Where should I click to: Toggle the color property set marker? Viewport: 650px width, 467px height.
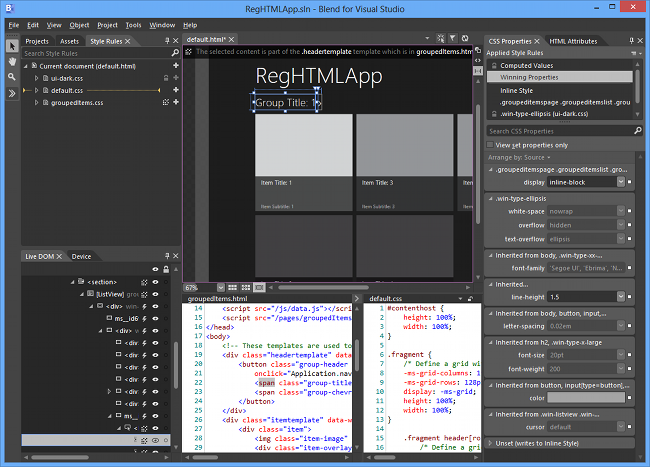pos(629,397)
